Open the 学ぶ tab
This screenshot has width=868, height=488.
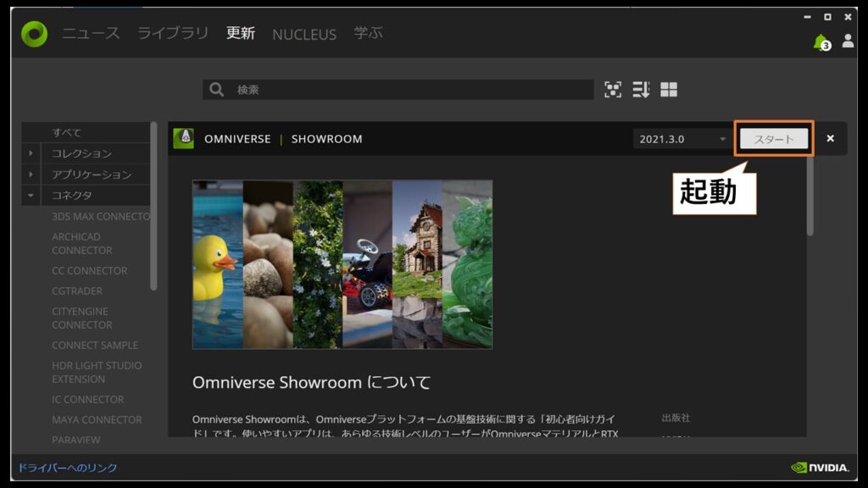368,33
